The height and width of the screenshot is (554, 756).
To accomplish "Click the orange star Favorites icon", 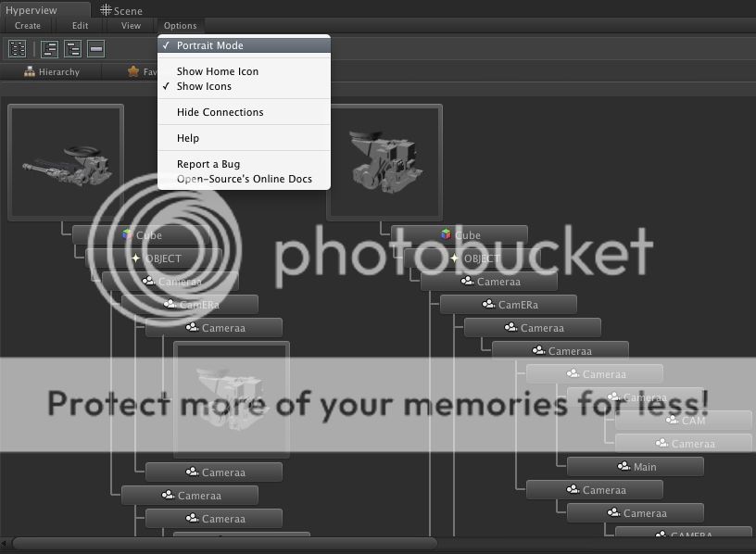I will 133,72.
